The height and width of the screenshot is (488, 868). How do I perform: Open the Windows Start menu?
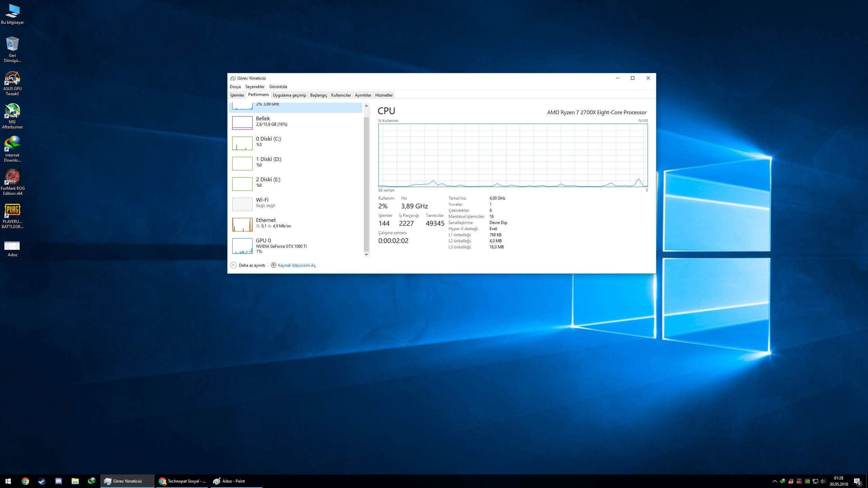coord(8,481)
